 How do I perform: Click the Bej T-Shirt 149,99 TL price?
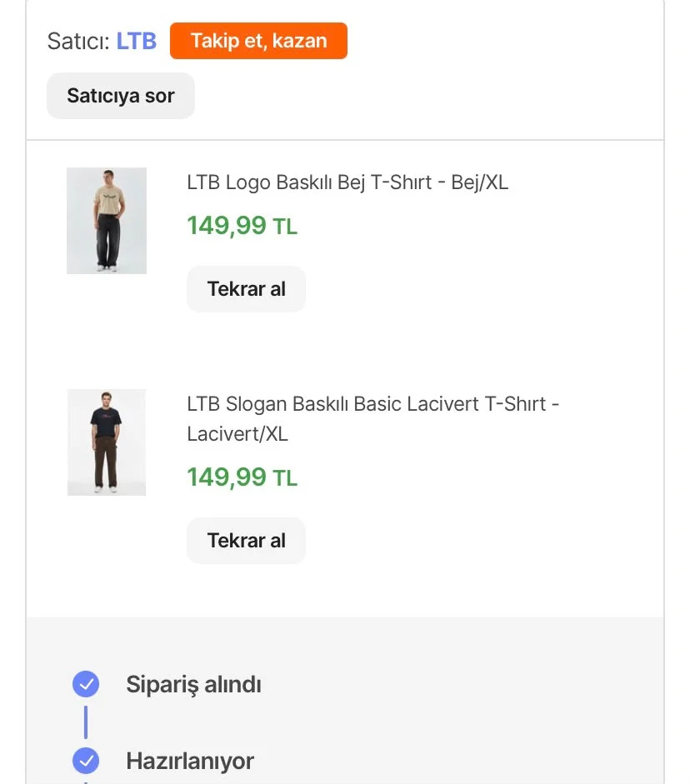tap(242, 226)
